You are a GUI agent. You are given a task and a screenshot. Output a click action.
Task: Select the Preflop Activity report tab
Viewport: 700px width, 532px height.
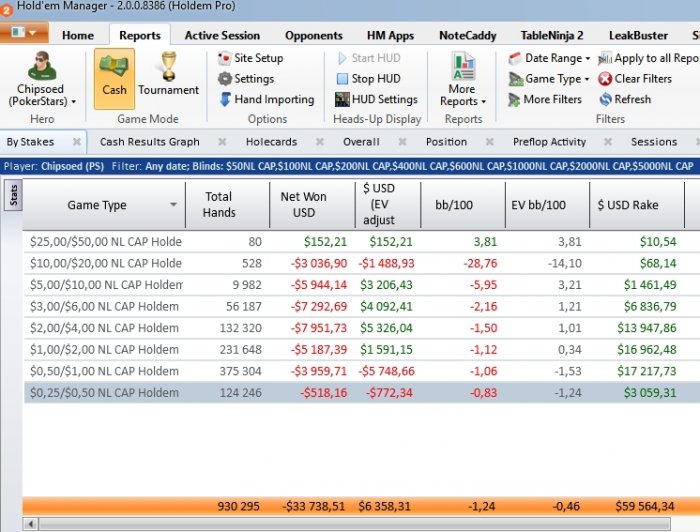pyautogui.click(x=549, y=142)
